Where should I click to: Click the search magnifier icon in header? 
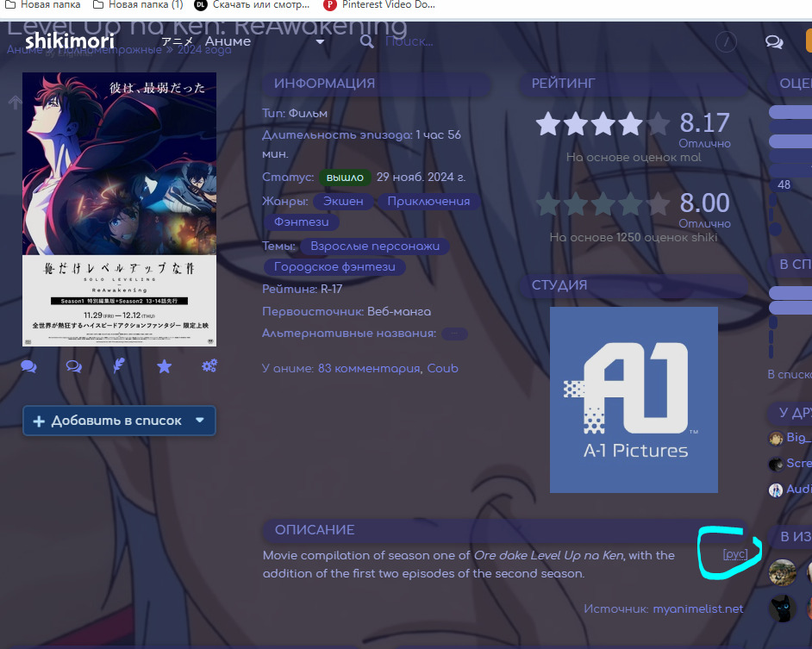(x=367, y=41)
